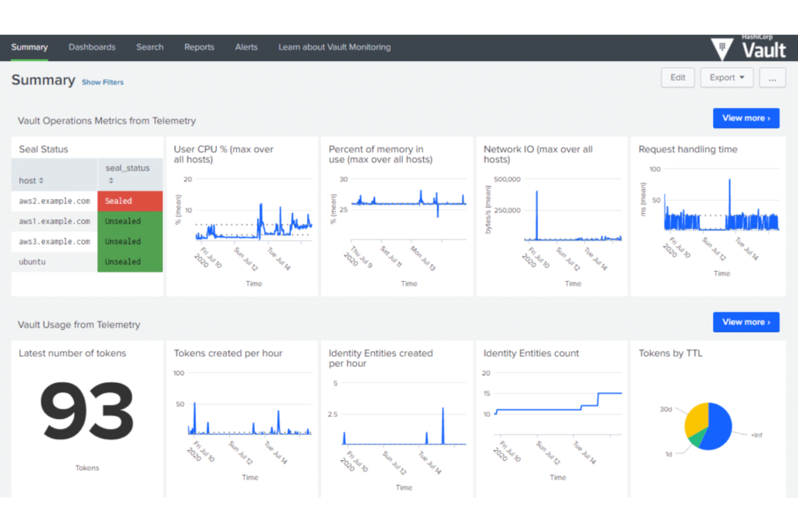Go to the Alerts page
This screenshot has width=798, height=532.
(246, 47)
